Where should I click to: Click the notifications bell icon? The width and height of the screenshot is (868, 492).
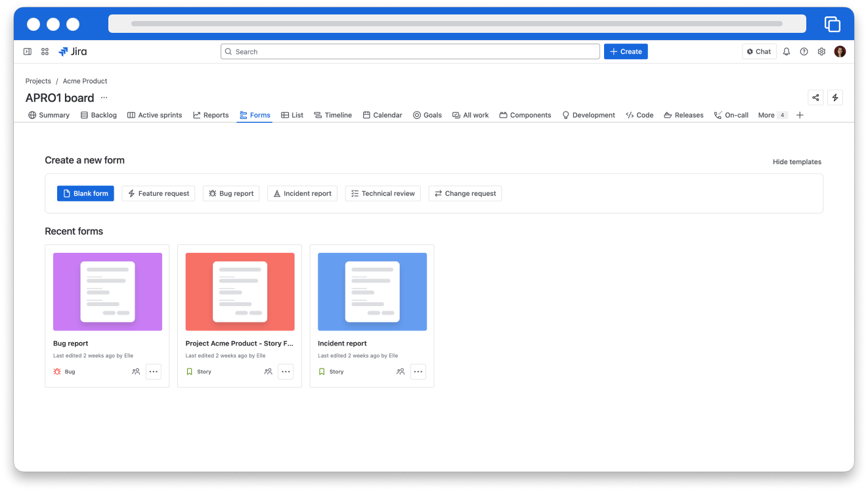(787, 51)
